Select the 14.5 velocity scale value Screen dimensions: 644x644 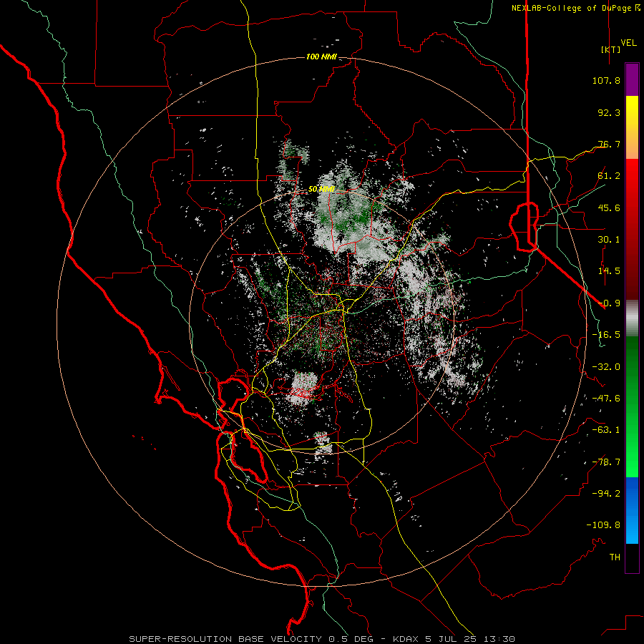coord(609,271)
